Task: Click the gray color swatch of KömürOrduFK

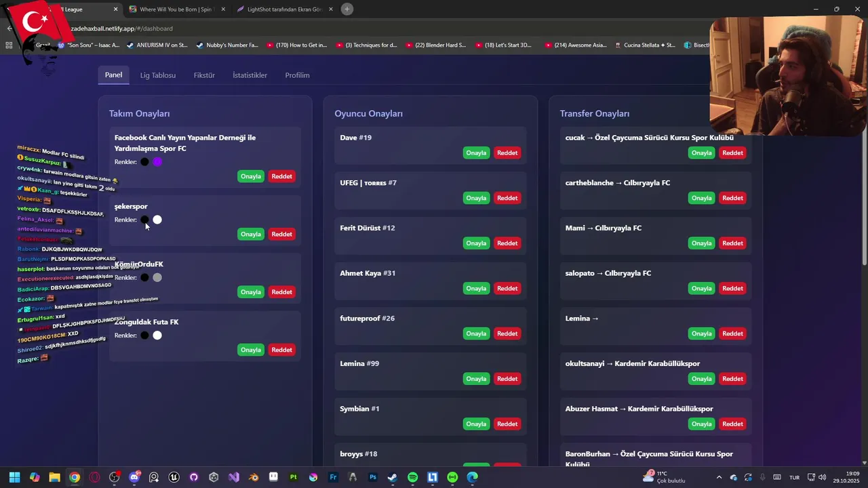Action: (x=157, y=277)
